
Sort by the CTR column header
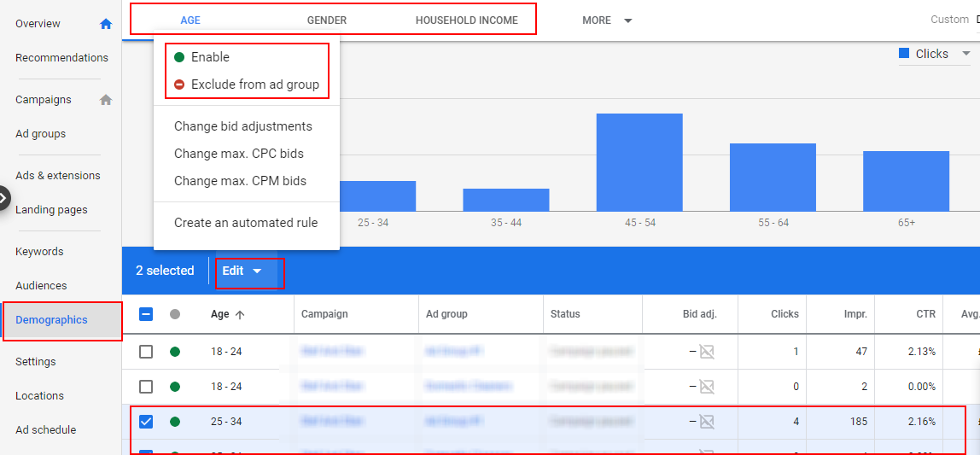(x=926, y=314)
